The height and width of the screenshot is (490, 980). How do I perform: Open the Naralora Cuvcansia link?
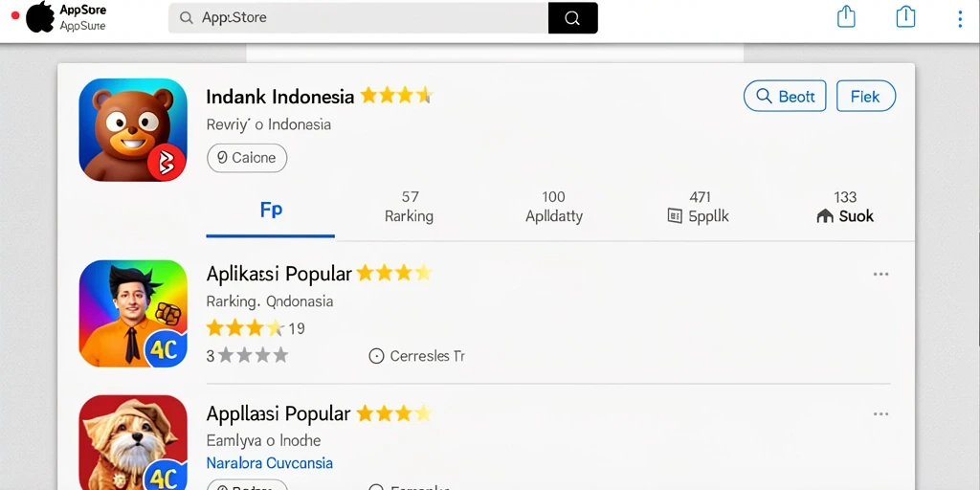pyautogui.click(x=269, y=463)
